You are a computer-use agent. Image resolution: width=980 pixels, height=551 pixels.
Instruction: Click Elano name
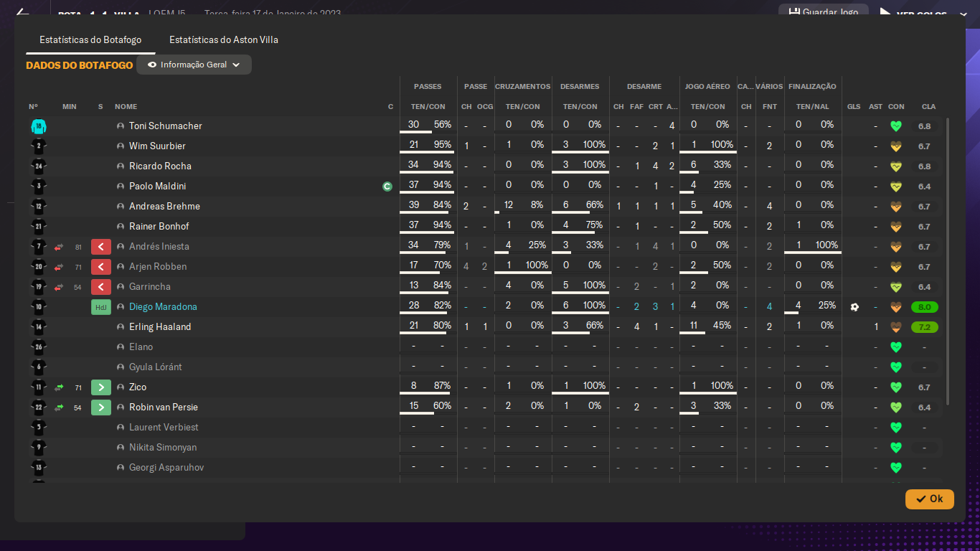141,347
